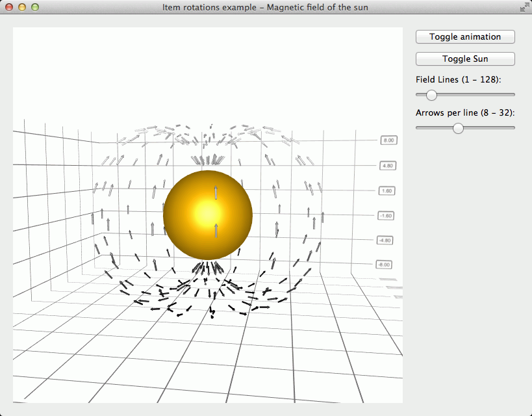Click the 4.80 axis label

[x=386, y=165]
